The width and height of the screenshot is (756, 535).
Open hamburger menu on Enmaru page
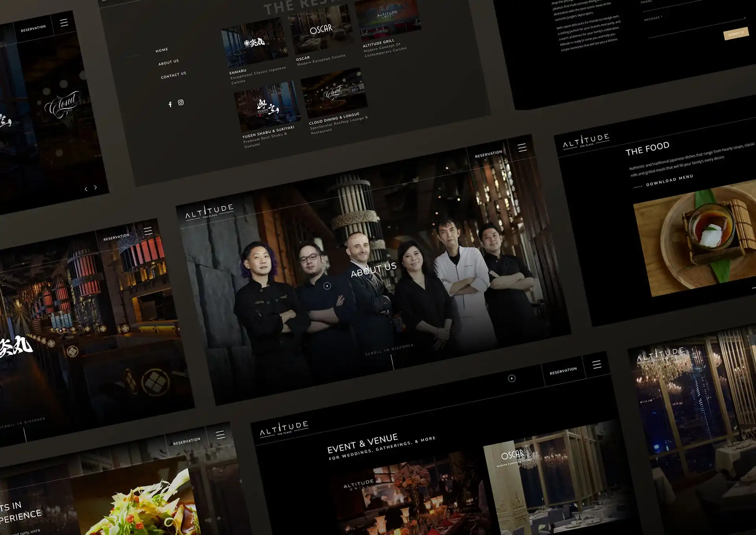pyautogui.click(x=148, y=231)
